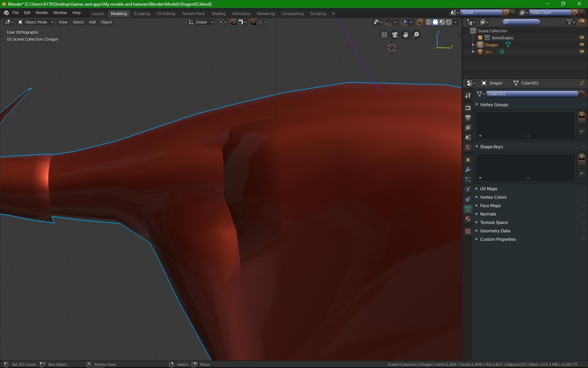Hide the Dragon object in viewport
This screenshot has width=588, height=368.
point(582,45)
